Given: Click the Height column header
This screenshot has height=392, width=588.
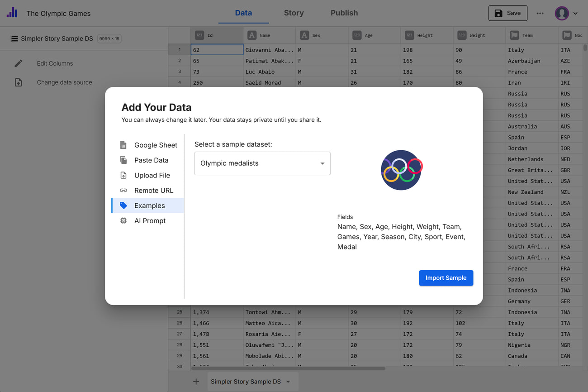Looking at the screenshot, I should [x=427, y=35].
